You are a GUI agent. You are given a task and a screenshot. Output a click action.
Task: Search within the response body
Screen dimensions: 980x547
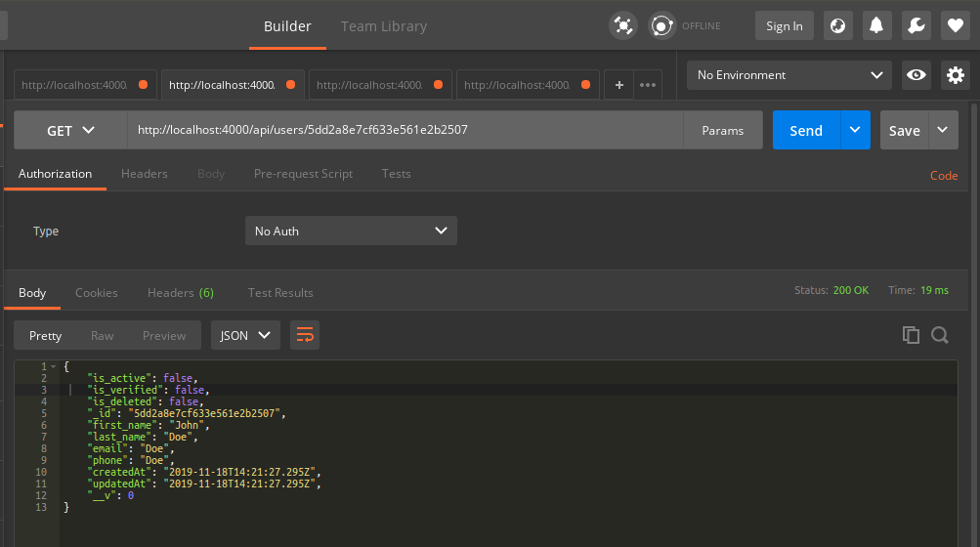(x=939, y=335)
